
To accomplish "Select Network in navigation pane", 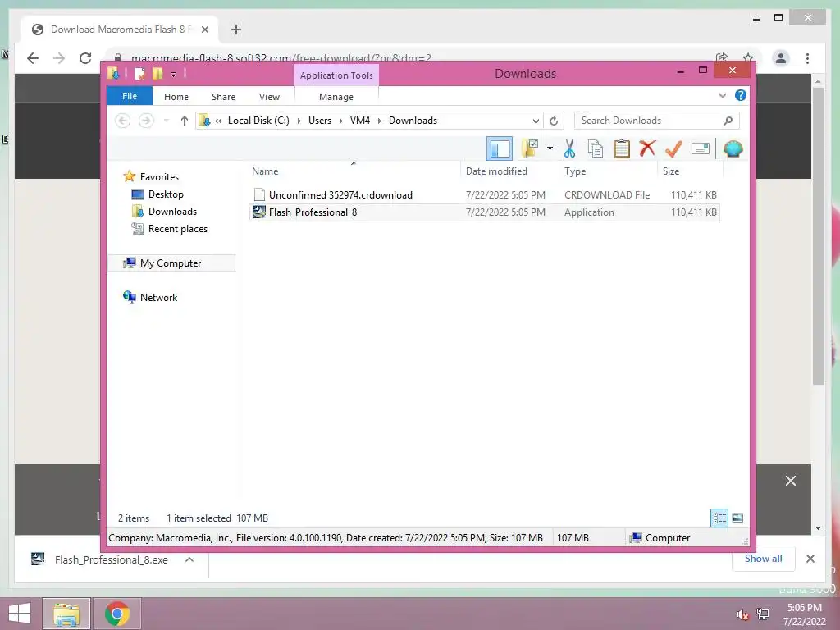I will click(x=158, y=297).
